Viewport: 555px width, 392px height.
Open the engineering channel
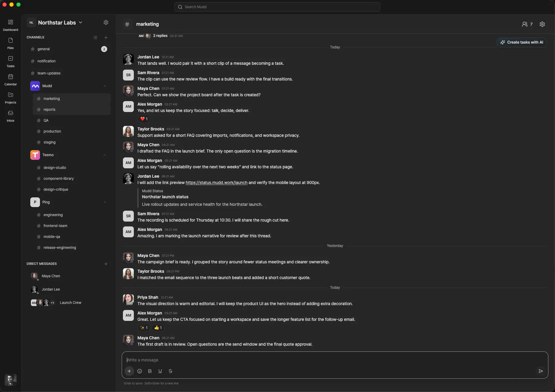[x=72, y=215]
